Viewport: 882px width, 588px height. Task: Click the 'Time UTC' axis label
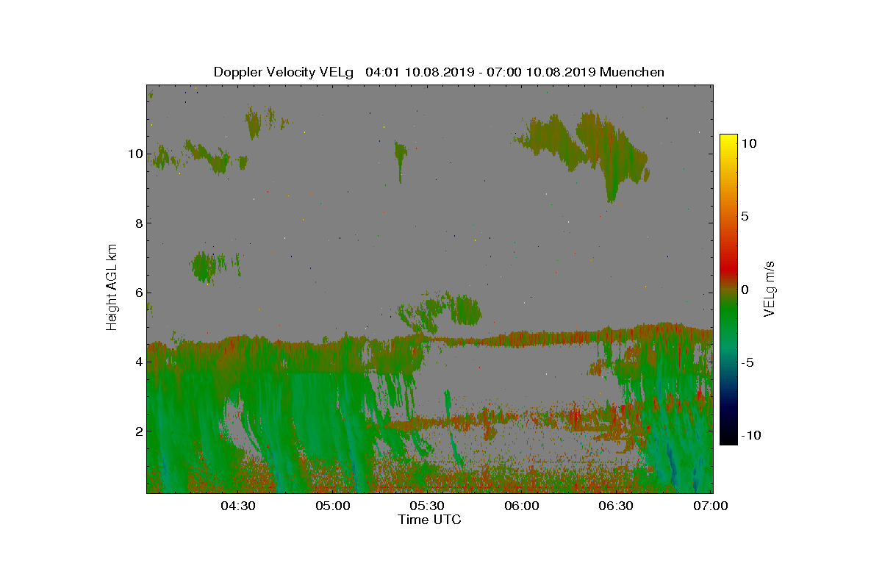(429, 520)
